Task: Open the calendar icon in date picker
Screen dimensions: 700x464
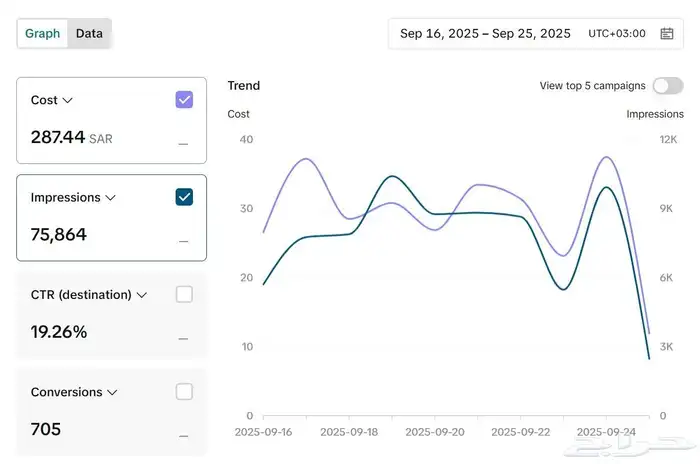Action: click(667, 34)
